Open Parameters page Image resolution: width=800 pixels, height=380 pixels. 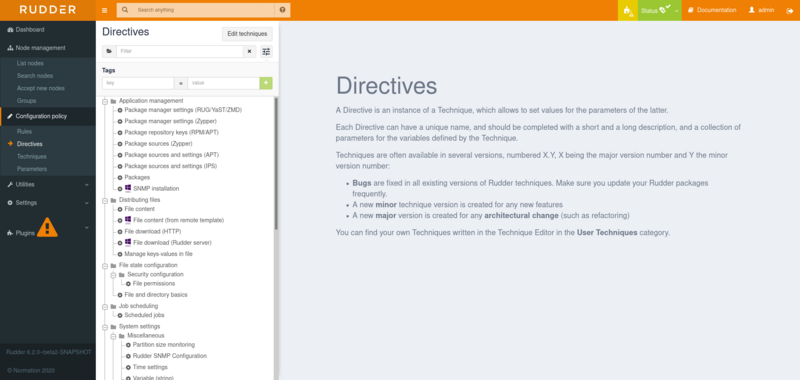pyautogui.click(x=32, y=169)
